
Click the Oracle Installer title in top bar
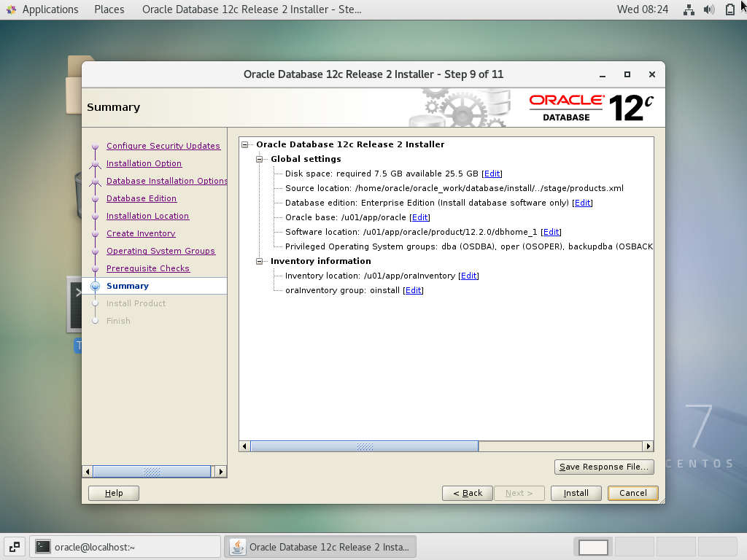pyautogui.click(x=252, y=9)
